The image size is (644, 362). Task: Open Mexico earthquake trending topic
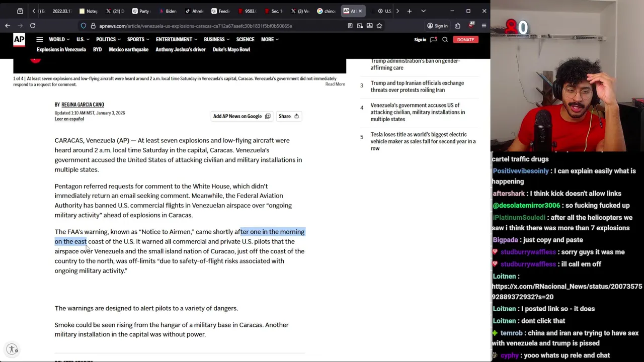128,50
